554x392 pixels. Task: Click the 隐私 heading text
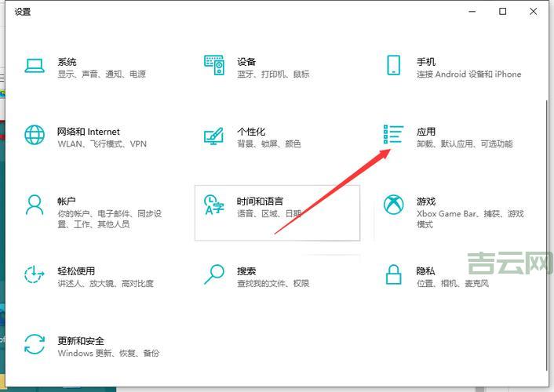coord(425,270)
